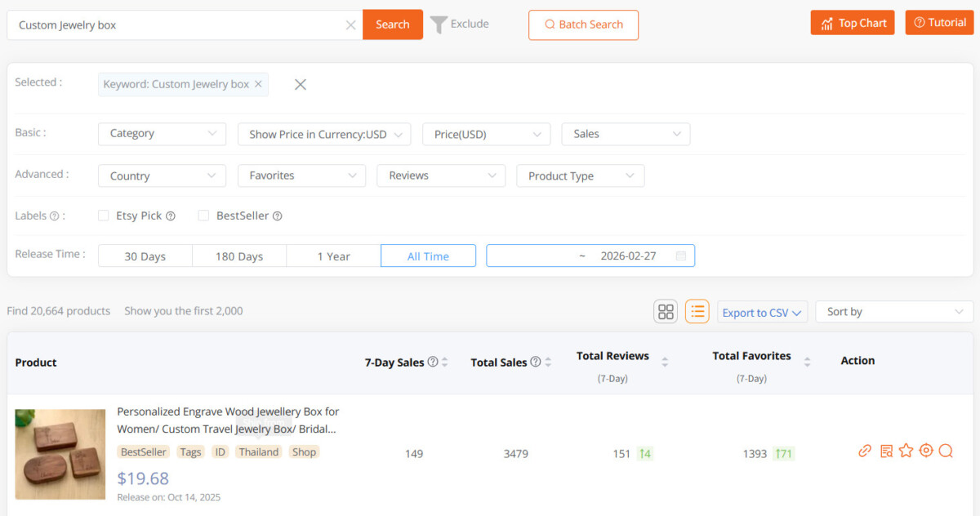Open the calendar icon in date range

point(680,256)
